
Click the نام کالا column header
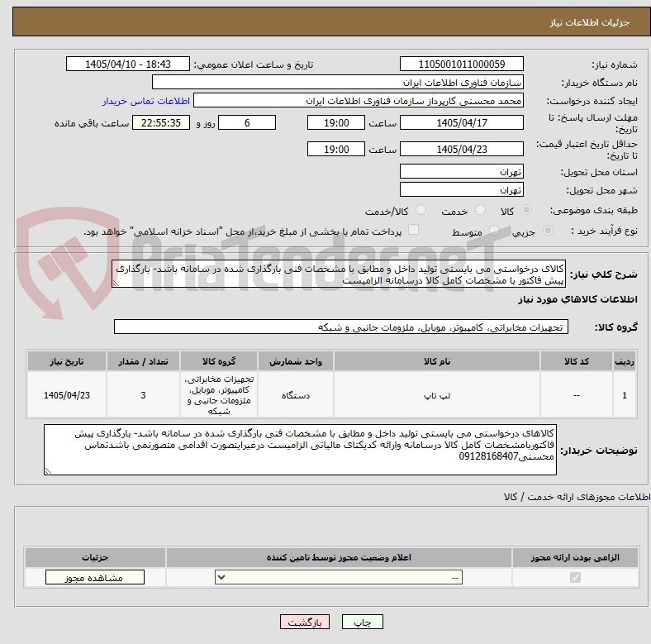[437, 361]
